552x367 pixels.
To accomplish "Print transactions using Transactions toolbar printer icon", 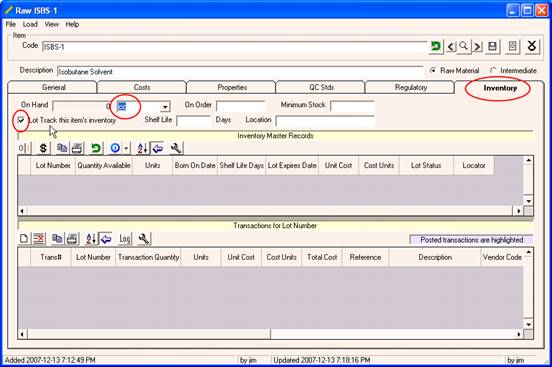I will 72,239.
